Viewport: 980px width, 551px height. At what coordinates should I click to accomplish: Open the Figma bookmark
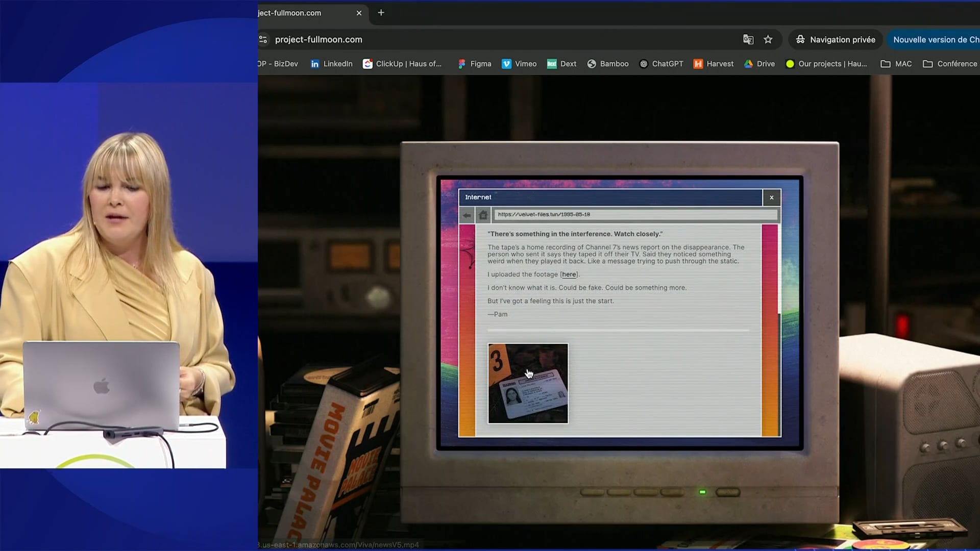tap(475, 64)
